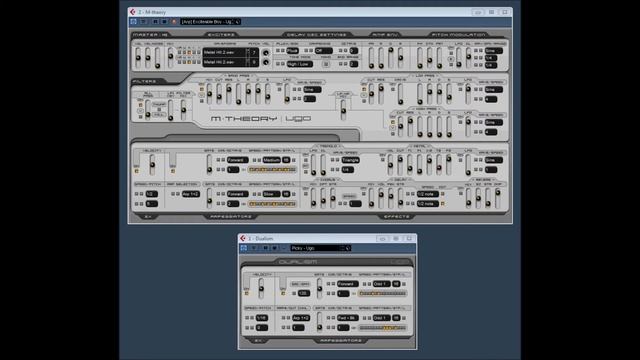640x360 pixels.
Task: Open preset browser icon beside Picky - Ugo
Action: tap(348, 248)
